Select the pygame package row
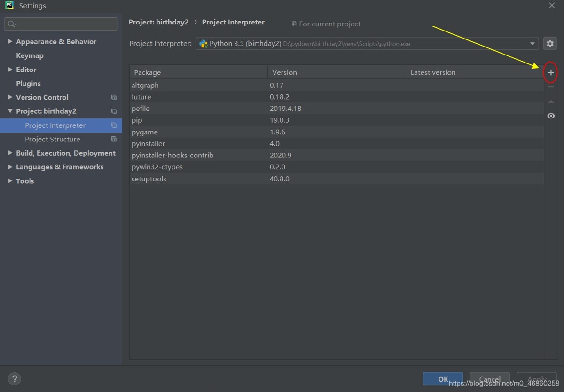This screenshot has height=392, width=564. point(145,132)
